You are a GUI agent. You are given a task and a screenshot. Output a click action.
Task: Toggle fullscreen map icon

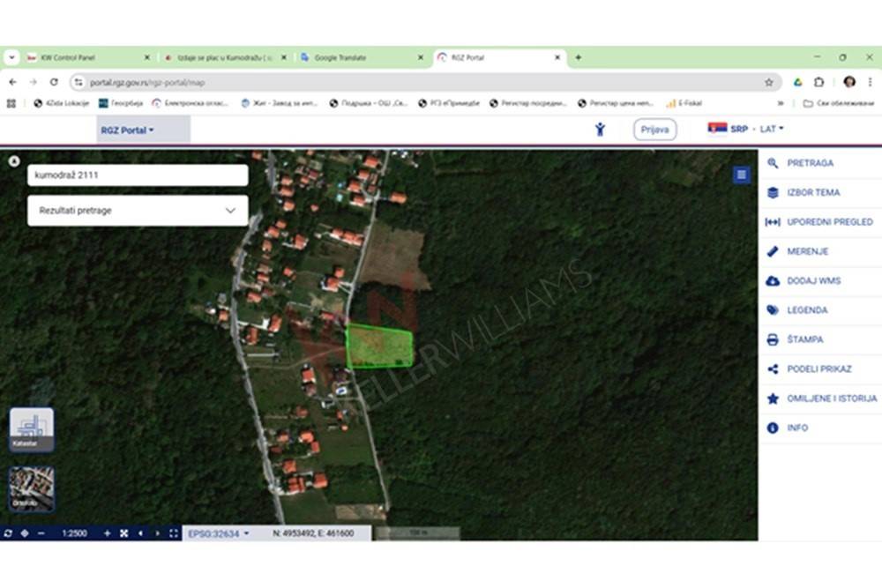pyautogui.click(x=173, y=533)
